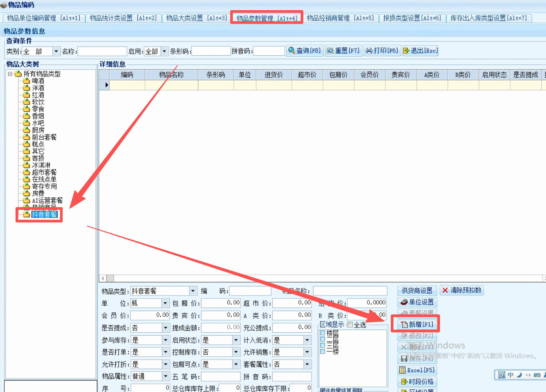This screenshot has height=392, width=546.
Task: Open the 物品经销商管理 tab
Action: click(x=340, y=18)
